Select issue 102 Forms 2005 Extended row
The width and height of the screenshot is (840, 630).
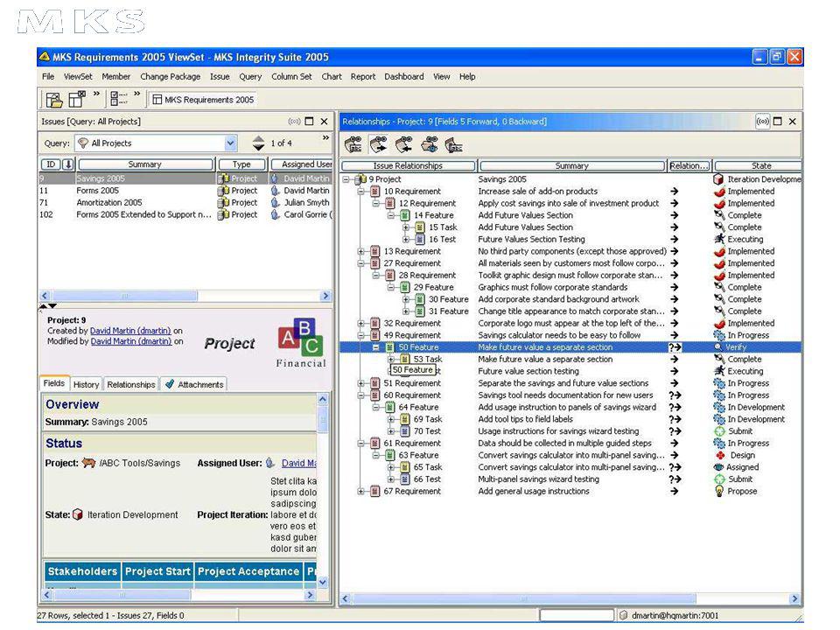(x=185, y=215)
